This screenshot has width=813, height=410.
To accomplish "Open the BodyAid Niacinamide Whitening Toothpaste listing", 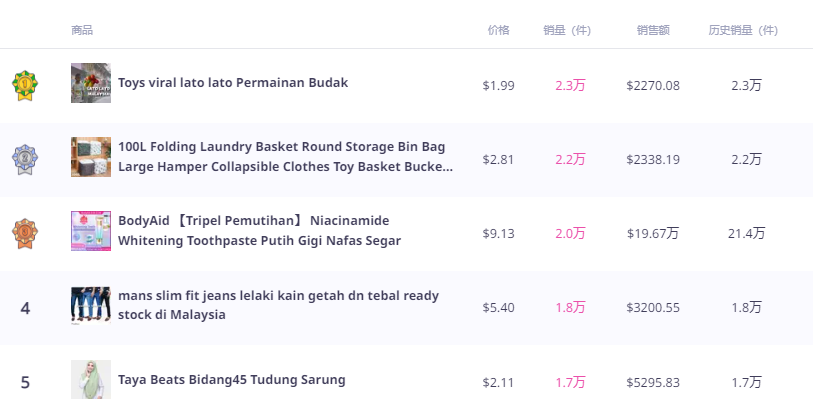I will pos(259,231).
